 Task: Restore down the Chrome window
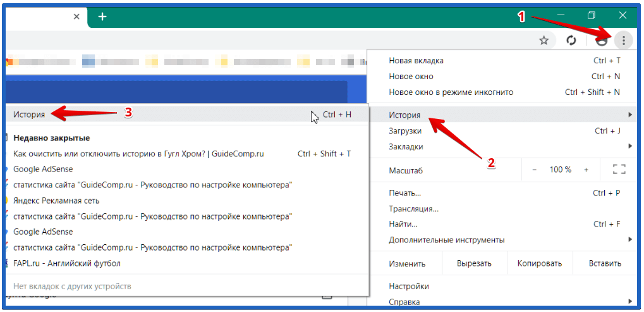[592, 16]
